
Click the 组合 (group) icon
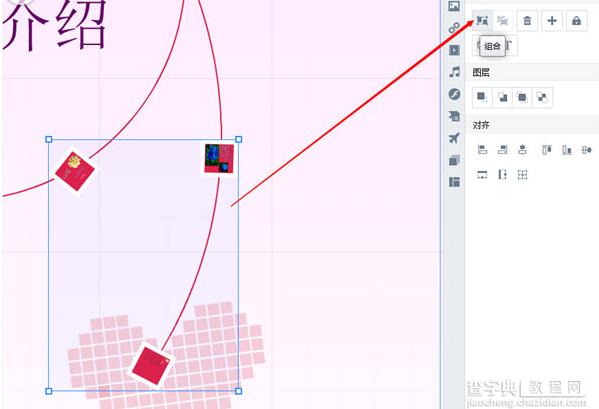coord(482,21)
